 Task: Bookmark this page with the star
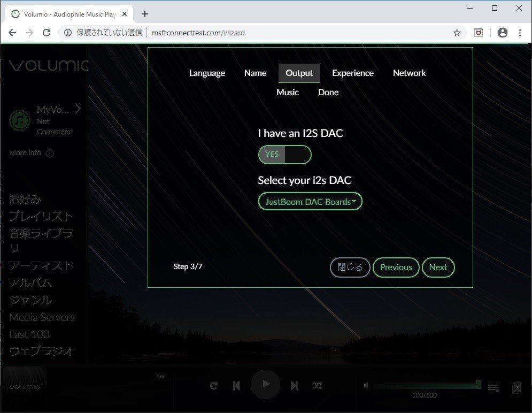tap(457, 33)
